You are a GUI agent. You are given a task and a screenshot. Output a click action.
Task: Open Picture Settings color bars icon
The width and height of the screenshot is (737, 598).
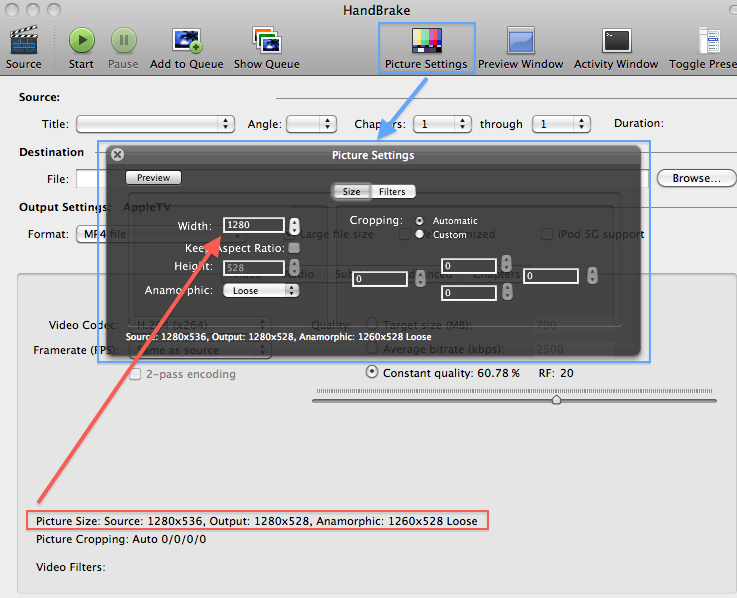[x=426, y=40]
